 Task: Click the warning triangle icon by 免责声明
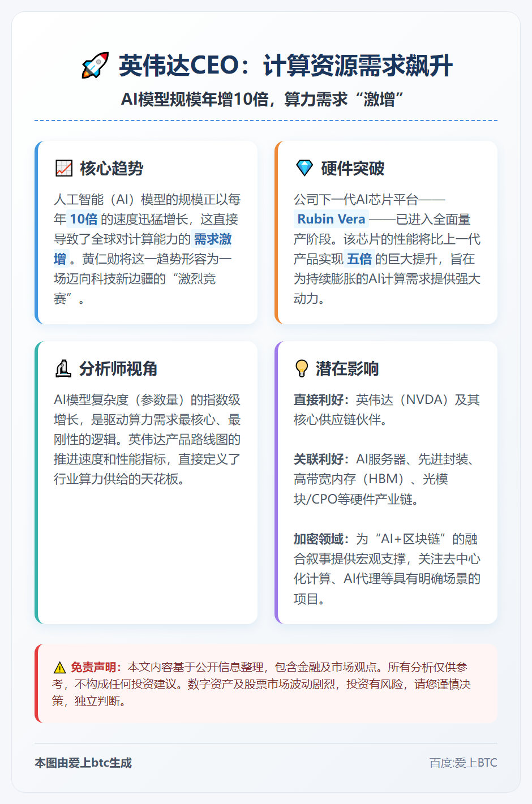click(59, 668)
